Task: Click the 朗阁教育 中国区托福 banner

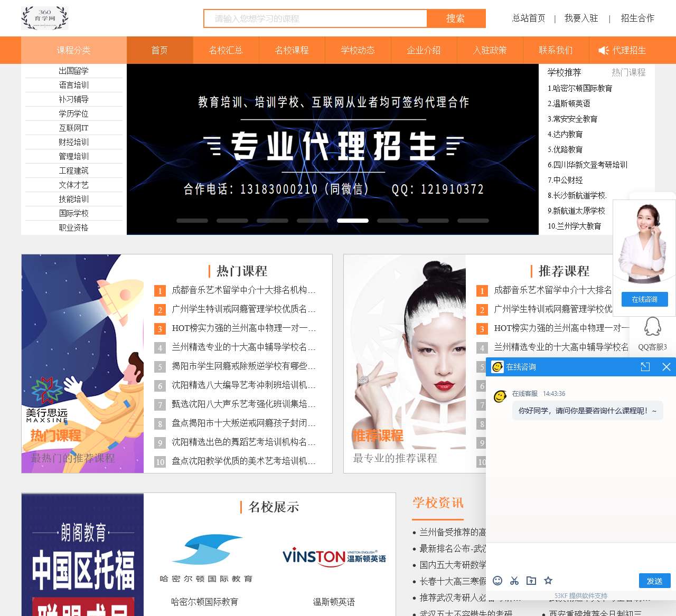Action: [83, 555]
